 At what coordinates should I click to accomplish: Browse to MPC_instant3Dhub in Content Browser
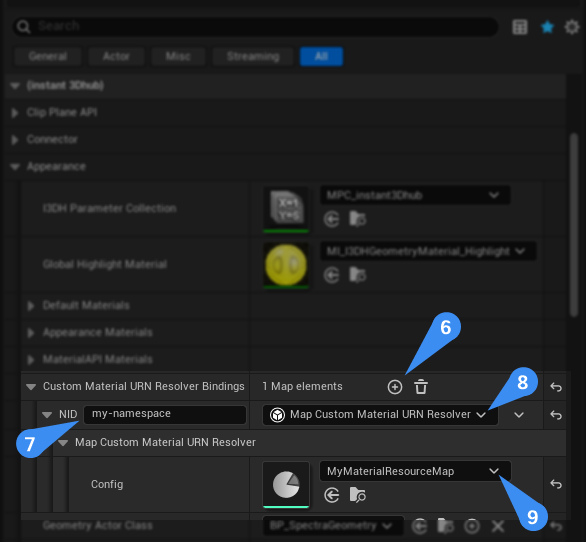(x=358, y=219)
